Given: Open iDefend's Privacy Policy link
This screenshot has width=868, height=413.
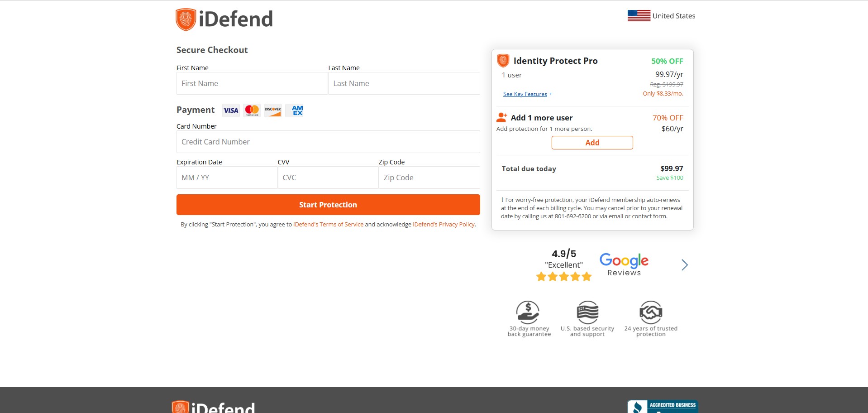Looking at the screenshot, I should pos(444,225).
